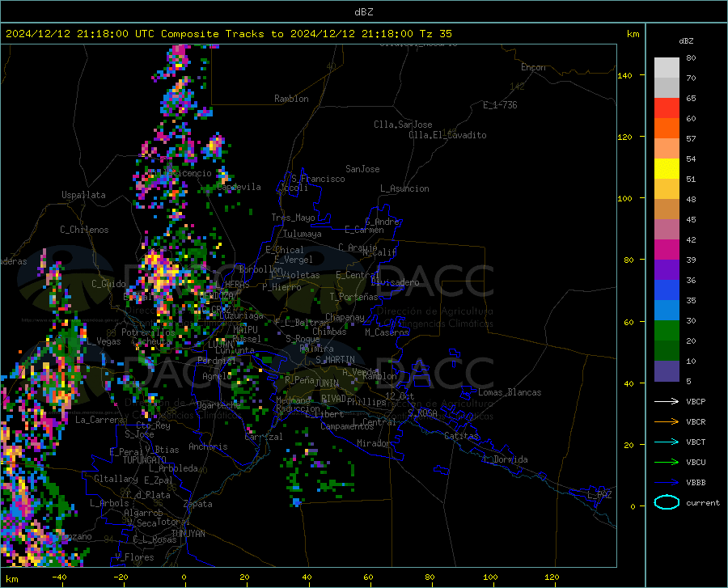
Task: Click the 'Ugarteche' map label
Action: coord(218,405)
